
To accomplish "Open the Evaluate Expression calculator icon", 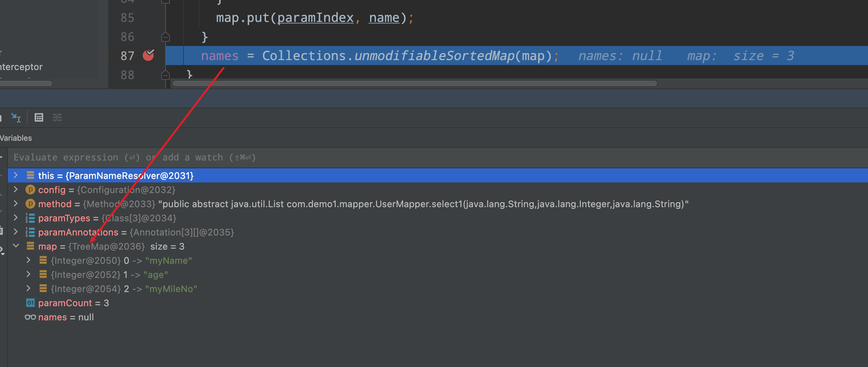I will click(39, 117).
